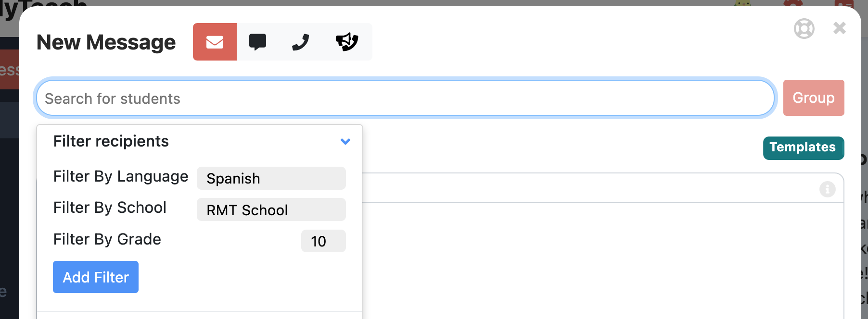Select the broadcast megaphone message type
This screenshot has width=868, height=319.
click(x=347, y=42)
